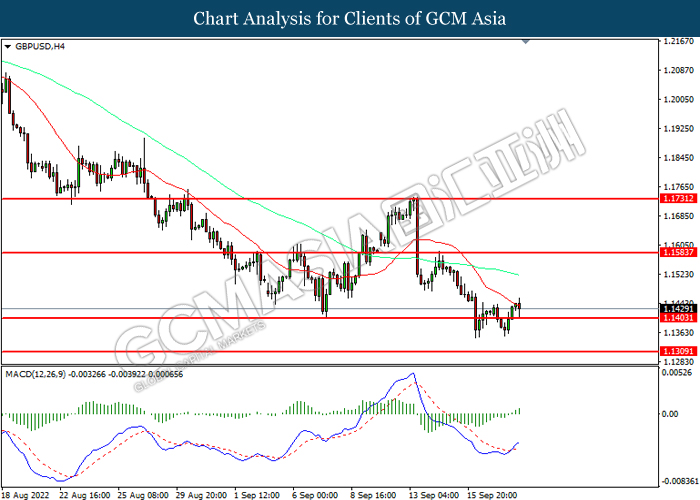Screen dimensions: 700x500
Task: Click the 1.14031 support price label
Action: pyautogui.click(x=678, y=318)
